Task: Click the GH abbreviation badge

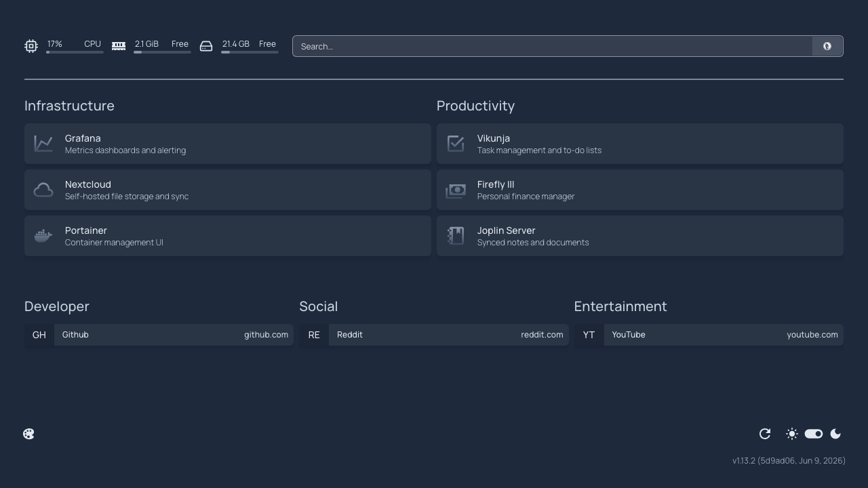Action: click(x=39, y=335)
